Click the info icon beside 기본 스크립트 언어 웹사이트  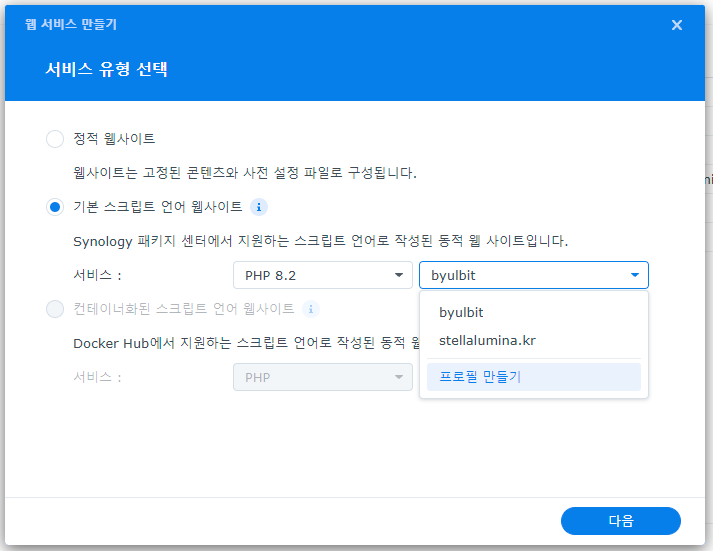click(259, 207)
